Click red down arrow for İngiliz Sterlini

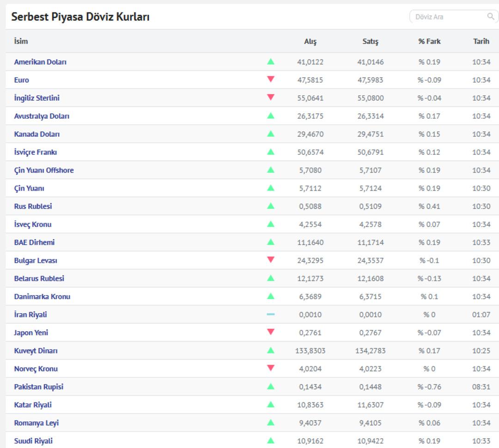coord(270,97)
